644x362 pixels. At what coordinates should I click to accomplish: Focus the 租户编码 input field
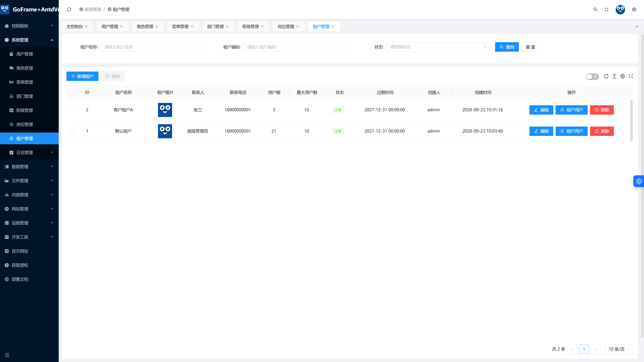point(296,47)
